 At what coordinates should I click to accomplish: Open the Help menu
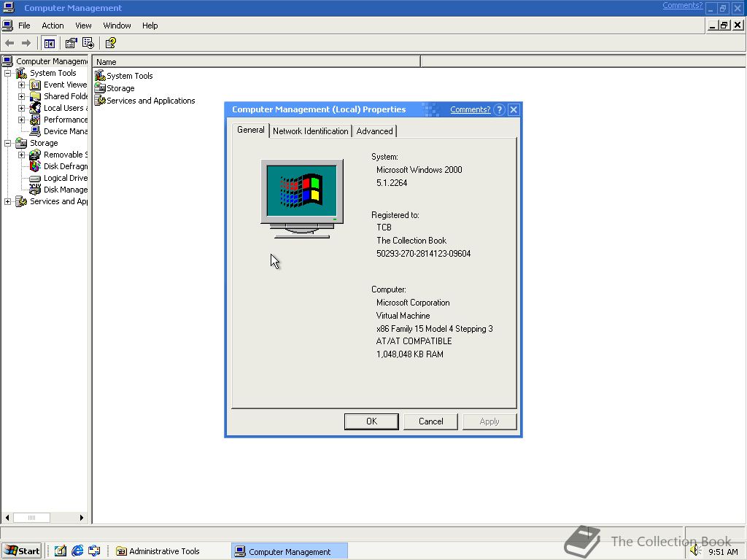150,26
